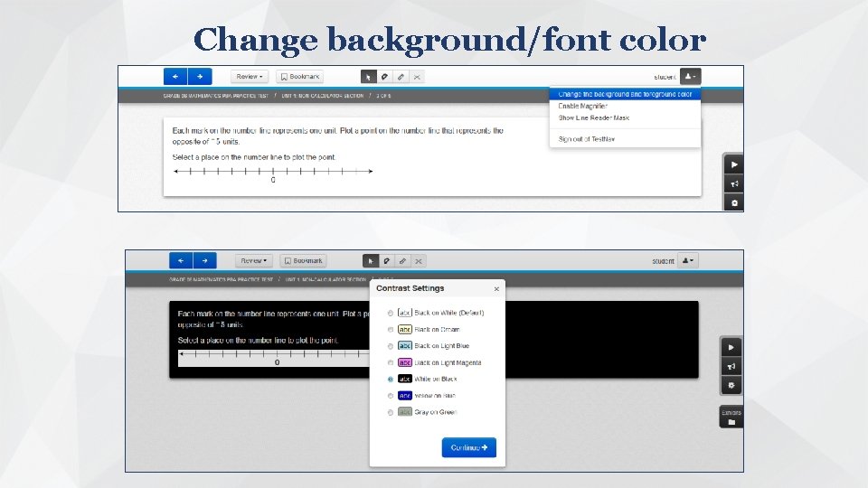Image resolution: width=868 pixels, height=488 pixels.
Task: Click the X tool in upper screenshot toolbar
Action: [x=417, y=77]
